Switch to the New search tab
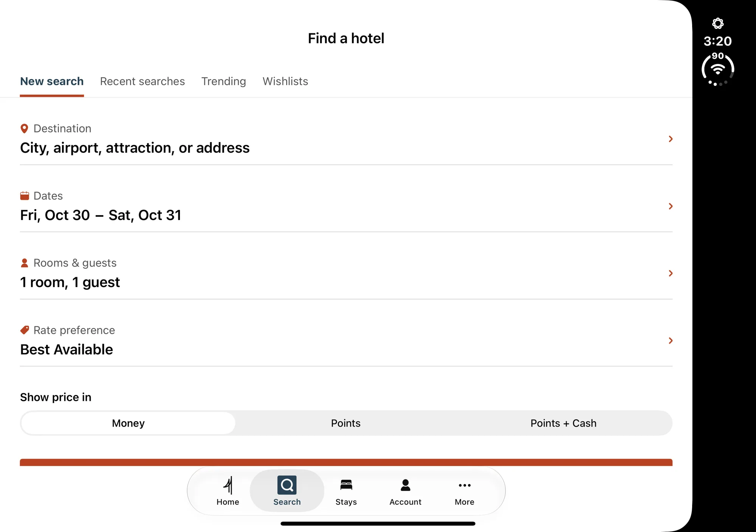The width and height of the screenshot is (756, 532). click(52, 81)
